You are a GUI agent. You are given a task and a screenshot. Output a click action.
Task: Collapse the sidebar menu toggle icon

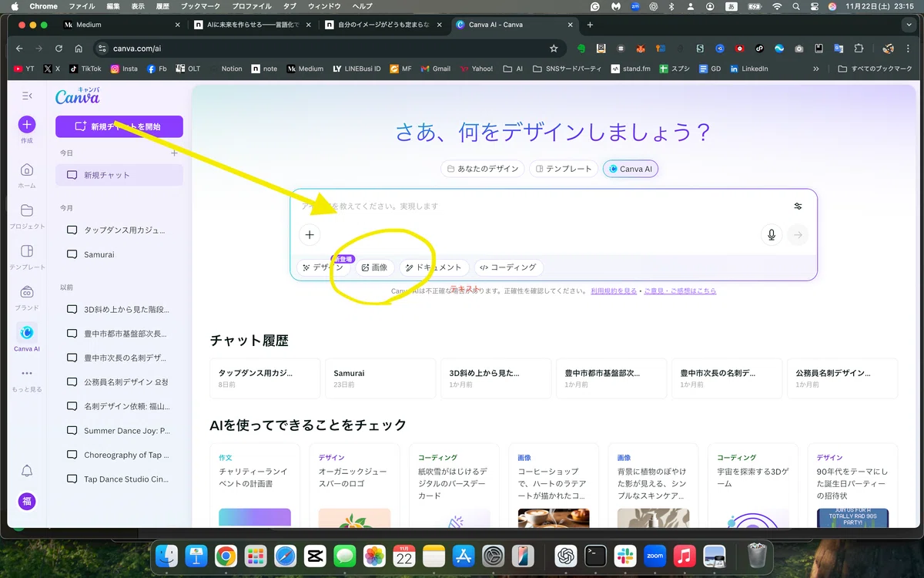tap(27, 96)
